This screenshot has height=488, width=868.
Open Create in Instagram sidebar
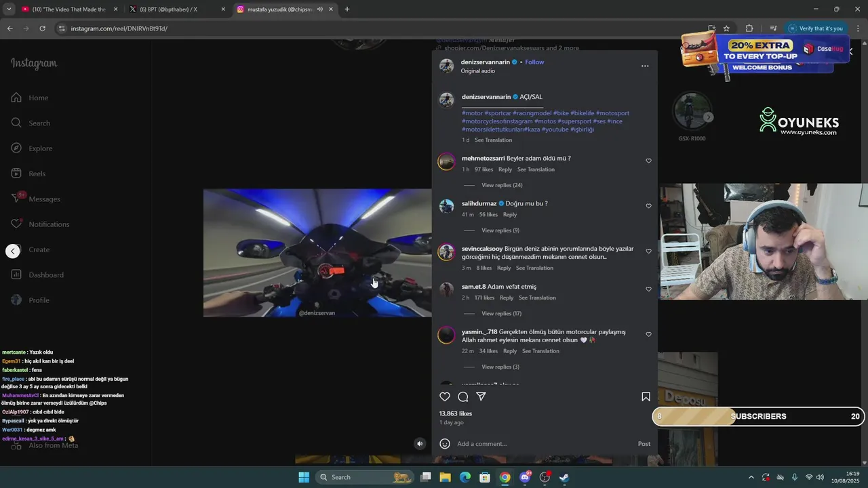(x=31, y=249)
